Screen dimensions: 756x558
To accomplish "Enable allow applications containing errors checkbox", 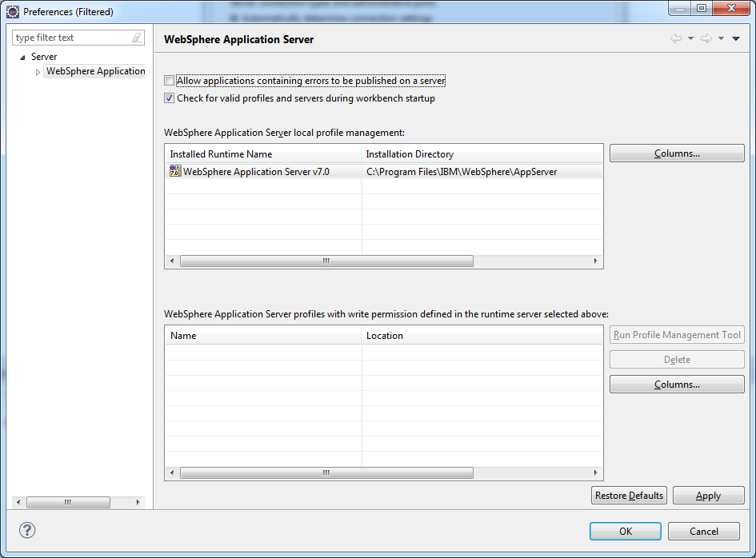I will (x=169, y=81).
